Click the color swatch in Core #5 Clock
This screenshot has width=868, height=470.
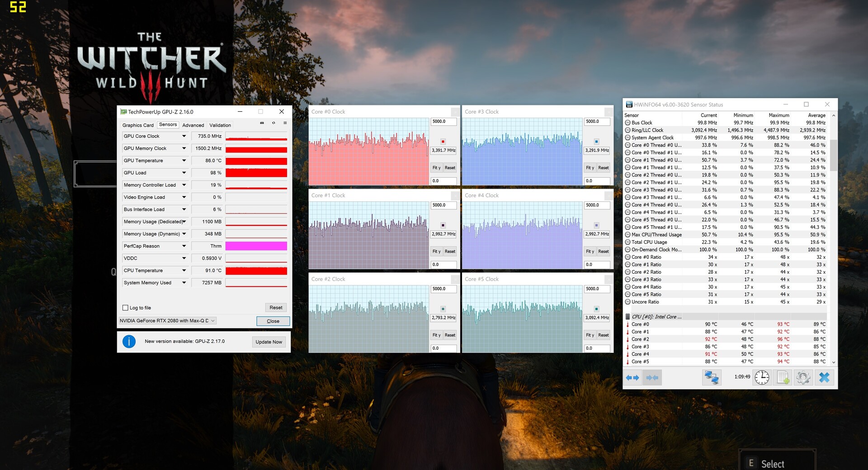coord(596,309)
